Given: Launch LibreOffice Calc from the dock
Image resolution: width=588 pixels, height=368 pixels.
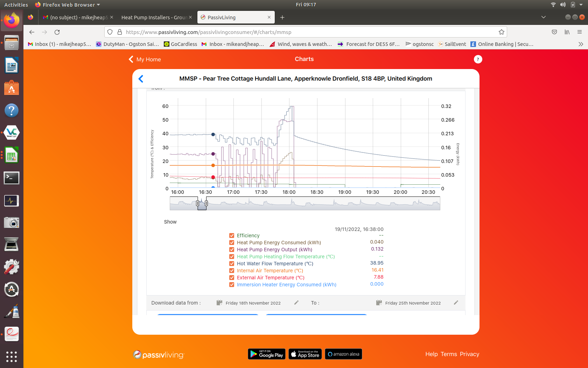Looking at the screenshot, I should click(12, 155).
